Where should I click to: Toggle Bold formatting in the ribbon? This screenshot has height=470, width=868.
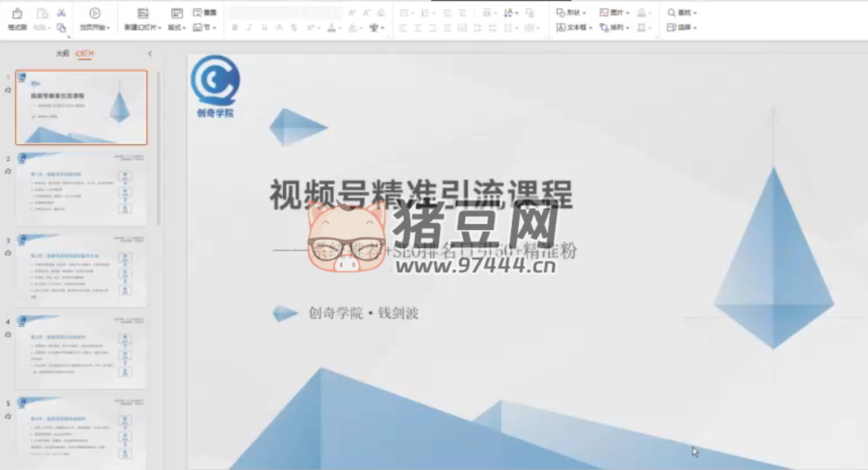tap(235, 28)
